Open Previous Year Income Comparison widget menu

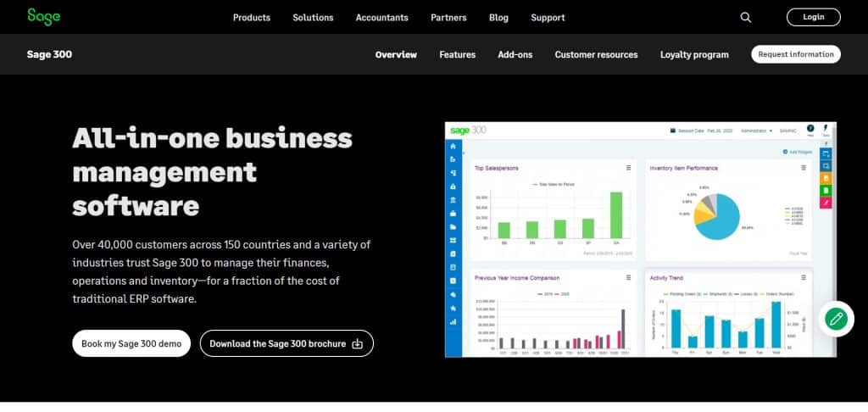pos(628,277)
